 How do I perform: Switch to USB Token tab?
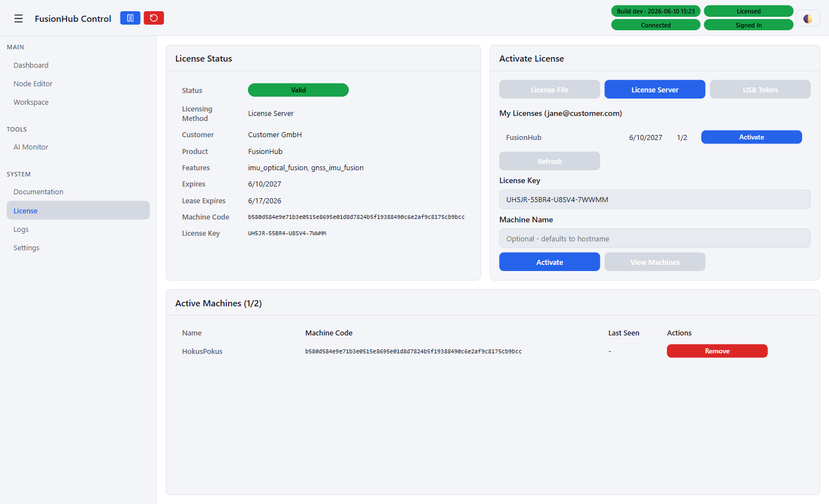[760, 90]
